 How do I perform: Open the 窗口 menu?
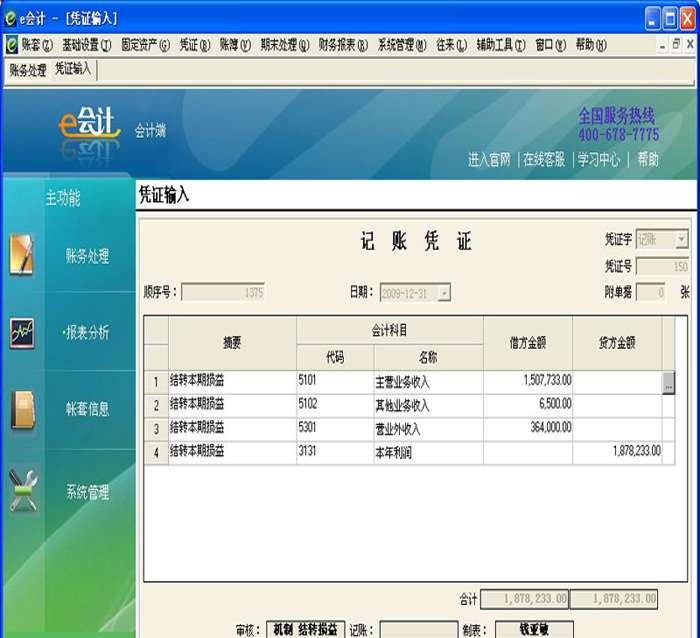click(x=550, y=45)
